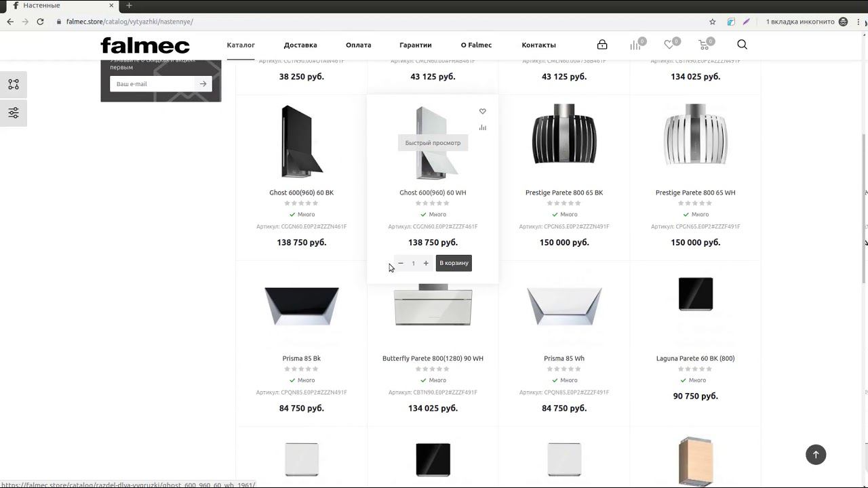Open Prestige Parete 800 65 WH image
The width and height of the screenshot is (868, 488).
(x=695, y=134)
